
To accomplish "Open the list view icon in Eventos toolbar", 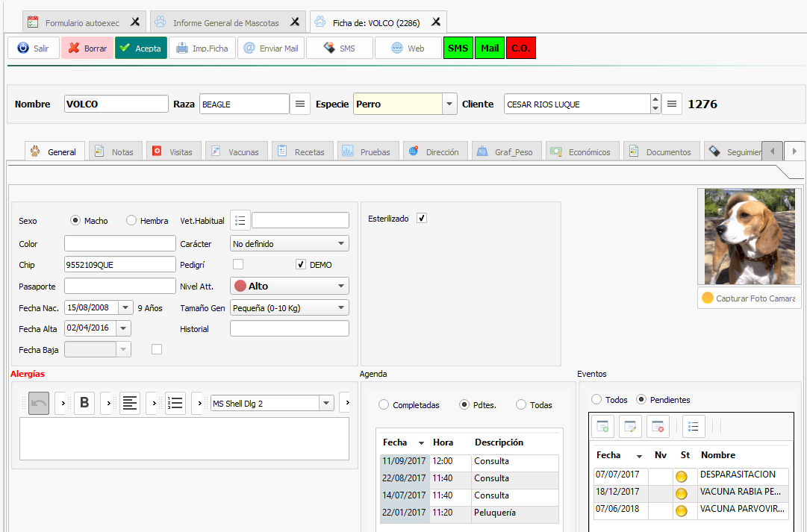I will (694, 427).
